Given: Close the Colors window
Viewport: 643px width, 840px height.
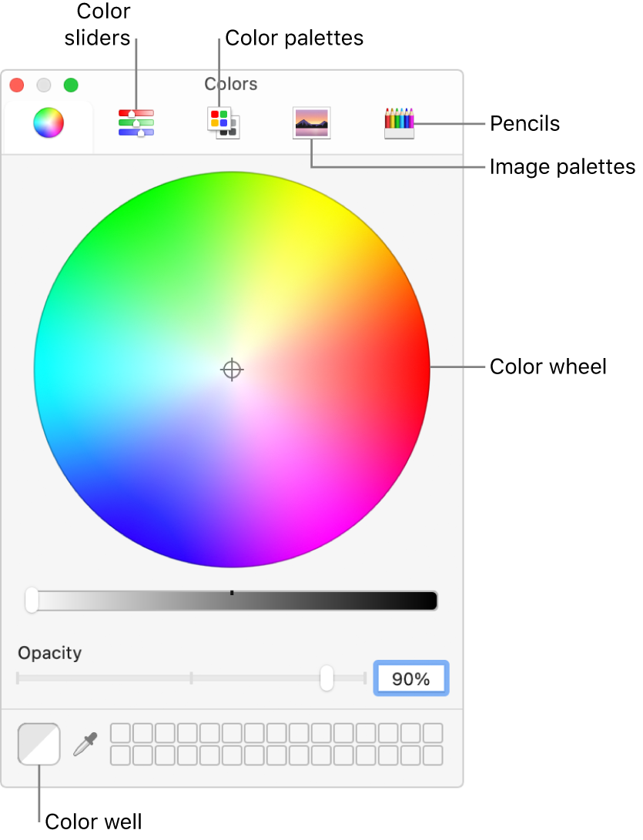Looking at the screenshot, I should click(x=17, y=85).
